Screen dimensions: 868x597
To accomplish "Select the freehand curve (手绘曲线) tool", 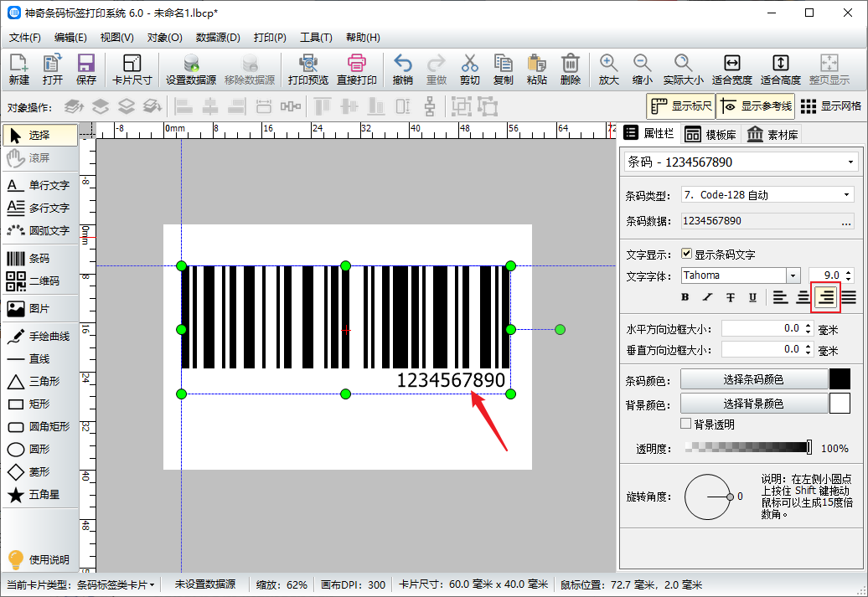I will (39, 337).
